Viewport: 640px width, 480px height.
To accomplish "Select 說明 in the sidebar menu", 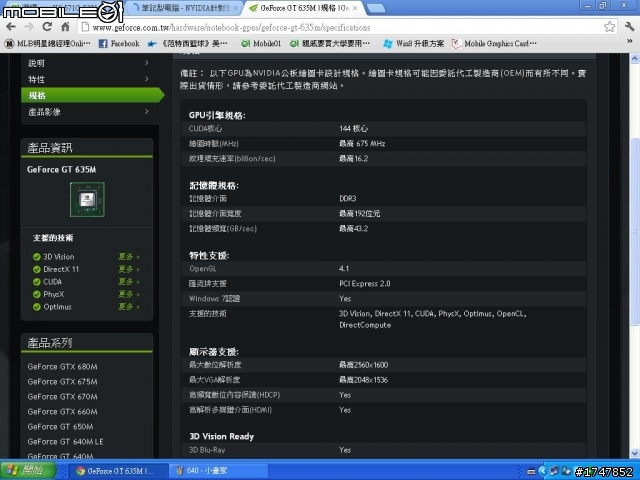I will coord(36,63).
